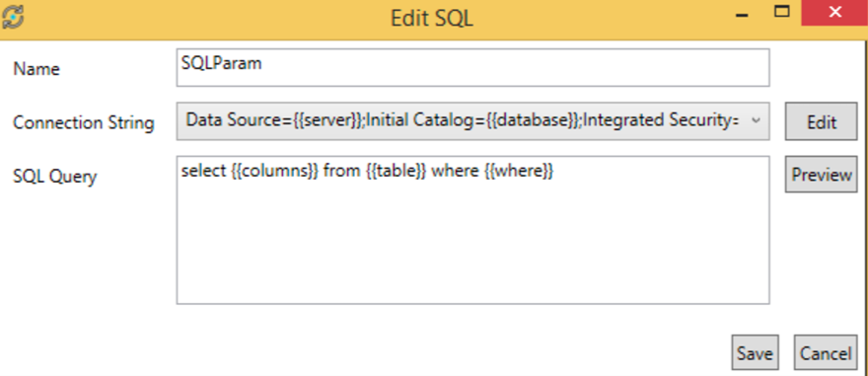Open the Connection String combo box
The height and width of the screenshot is (376, 868).
tap(472, 120)
